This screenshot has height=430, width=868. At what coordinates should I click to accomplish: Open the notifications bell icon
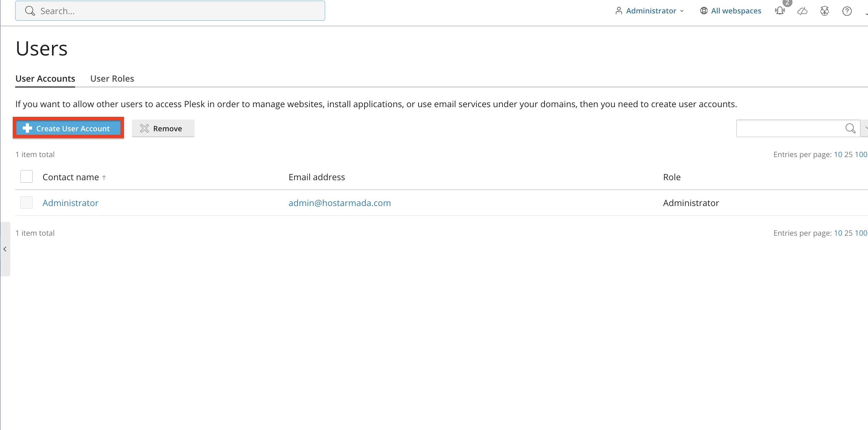point(780,11)
